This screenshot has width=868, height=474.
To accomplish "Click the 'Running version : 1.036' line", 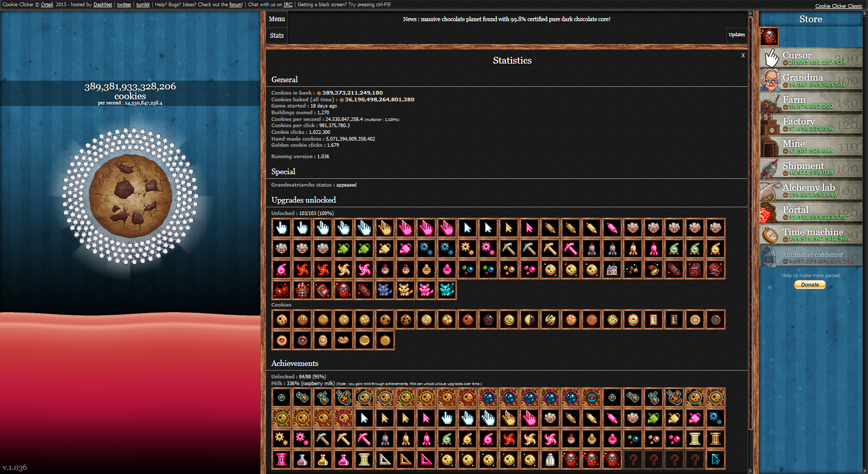I will [x=300, y=157].
